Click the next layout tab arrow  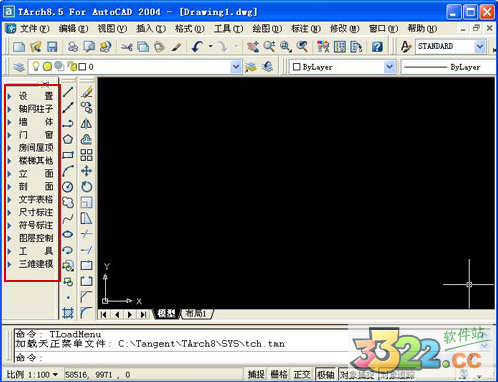tap(130, 314)
